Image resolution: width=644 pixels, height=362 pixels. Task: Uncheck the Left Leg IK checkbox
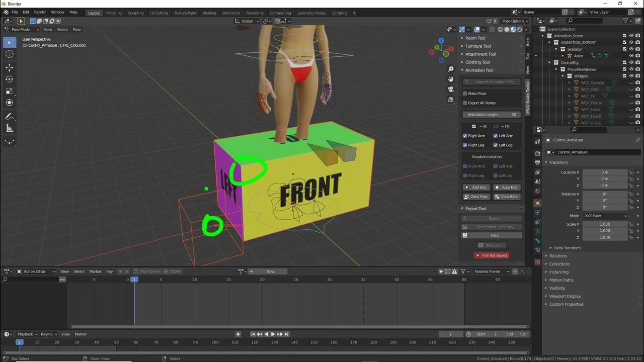[x=496, y=145]
